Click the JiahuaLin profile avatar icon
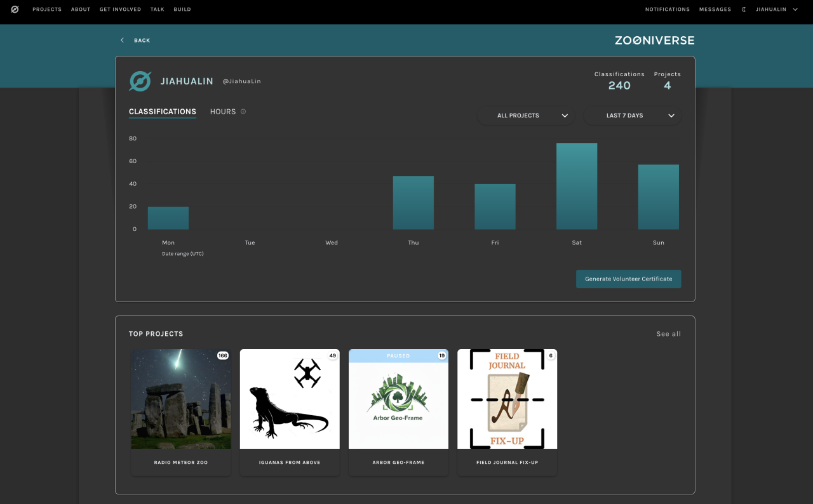 click(140, 81)
